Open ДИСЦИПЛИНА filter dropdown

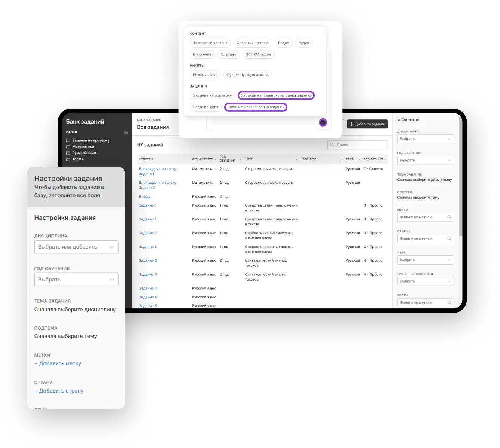pyautogui.click(x=425, y=139)
